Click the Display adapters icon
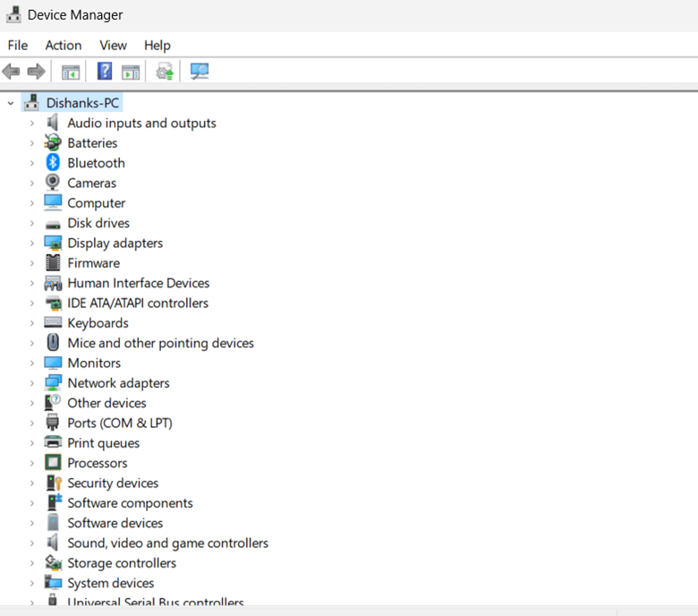The width and height of the screenshot is (698, 616). point(53,243)
